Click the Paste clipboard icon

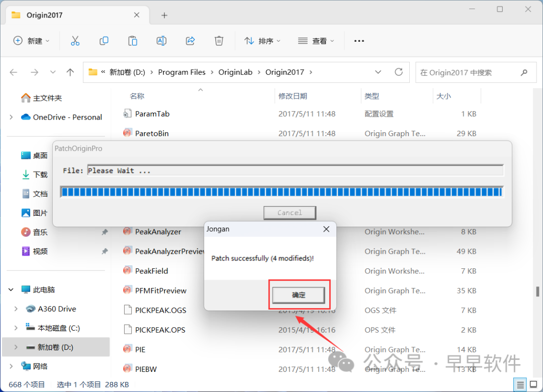pos(133,41)
